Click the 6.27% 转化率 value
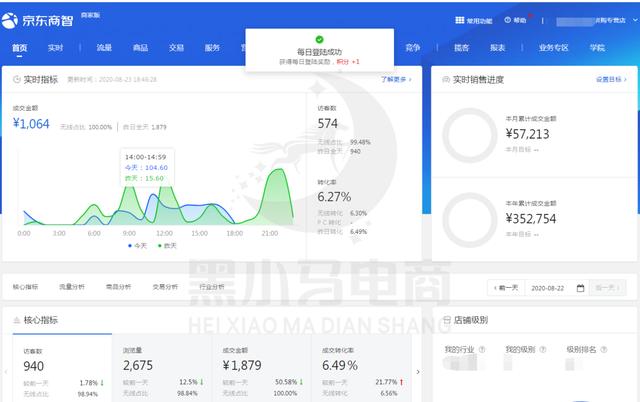This screenshot has width=640, height=402. [x=334, y=197]
